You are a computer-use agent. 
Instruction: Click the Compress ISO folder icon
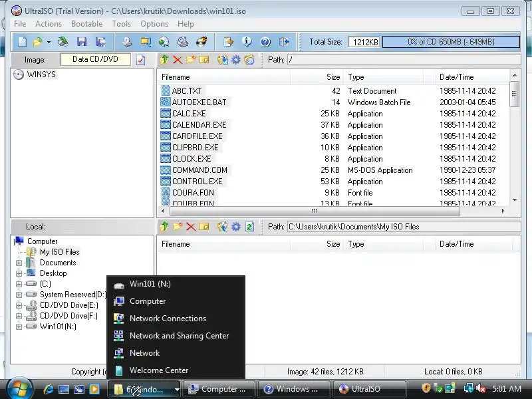click(146, 42)
